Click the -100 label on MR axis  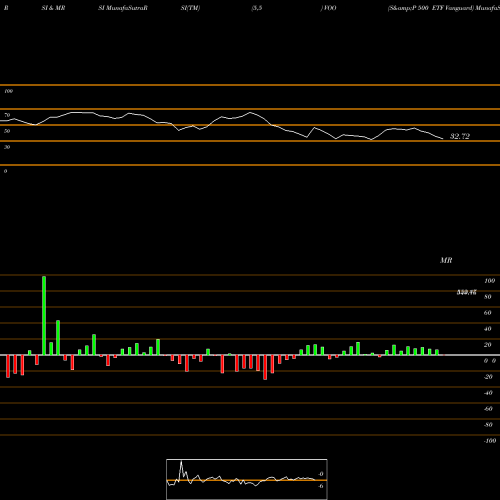point(490,441)
